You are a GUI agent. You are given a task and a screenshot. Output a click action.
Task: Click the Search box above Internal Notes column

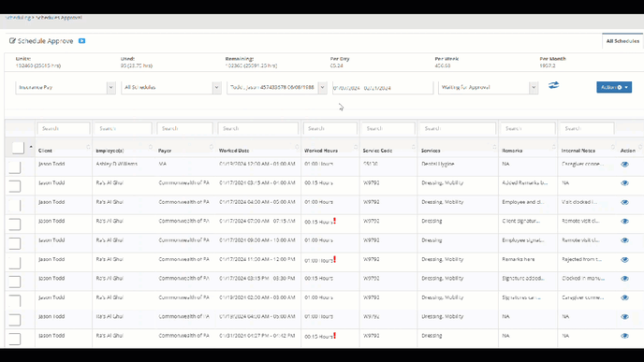pyautogui.click(x=587, y=128)
